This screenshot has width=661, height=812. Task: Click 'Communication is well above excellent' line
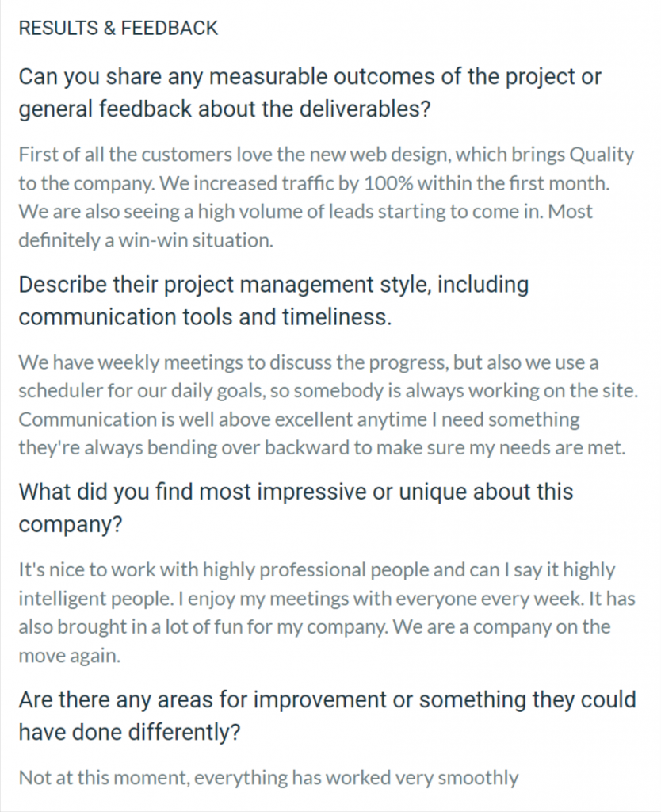pos(299,419)
